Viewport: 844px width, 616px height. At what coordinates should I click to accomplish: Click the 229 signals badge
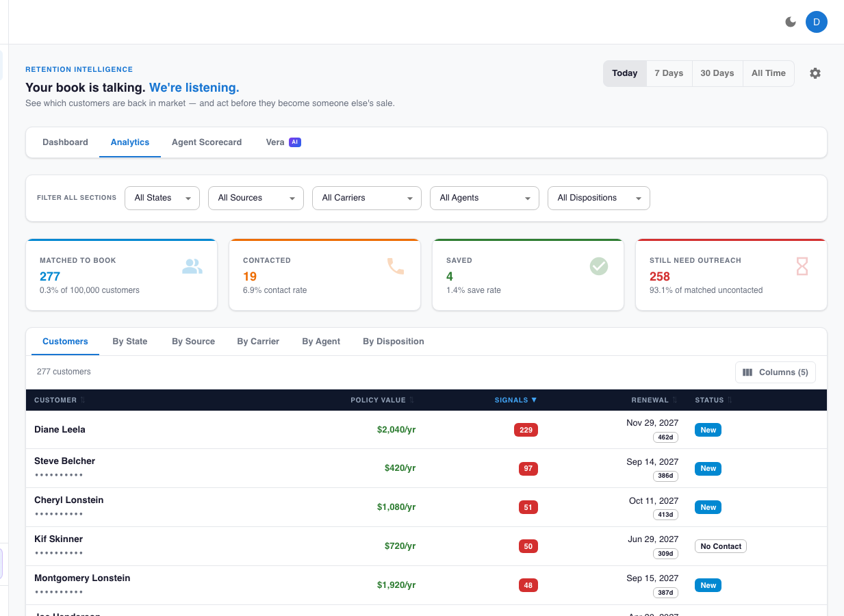point(526,430)
